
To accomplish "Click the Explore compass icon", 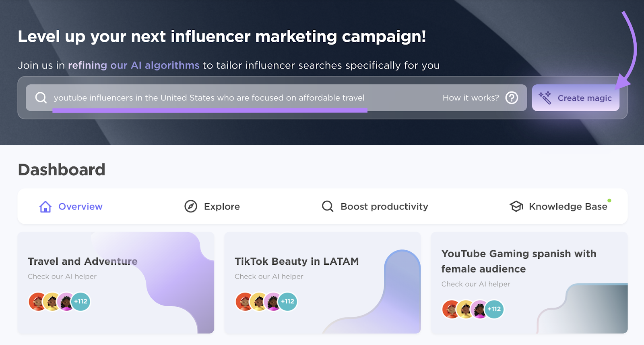I will coord(190,206).
